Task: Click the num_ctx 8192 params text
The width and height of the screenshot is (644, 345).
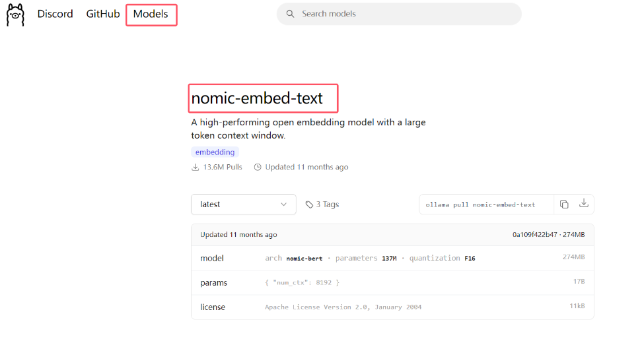Action: coord(303,282)
